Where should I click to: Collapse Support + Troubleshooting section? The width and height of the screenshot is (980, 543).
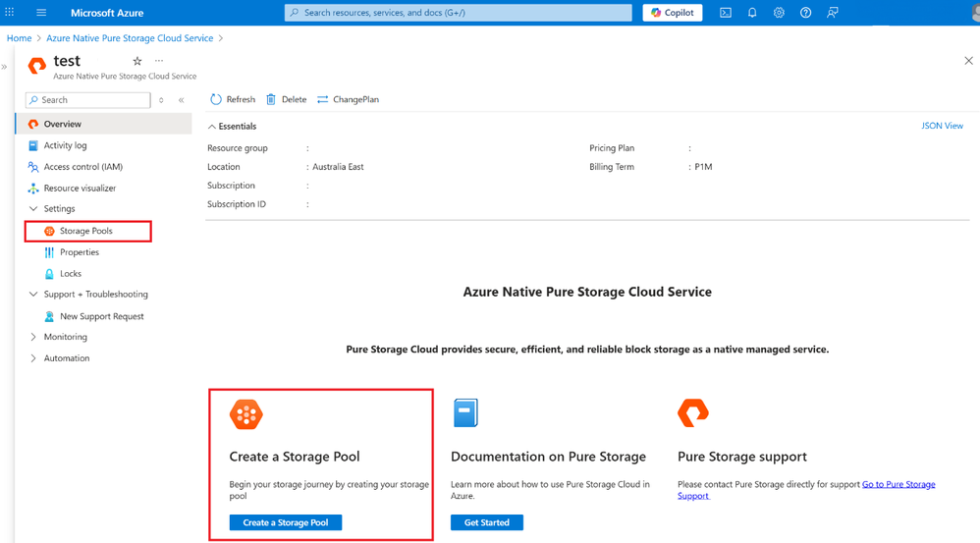click(33, 295)
